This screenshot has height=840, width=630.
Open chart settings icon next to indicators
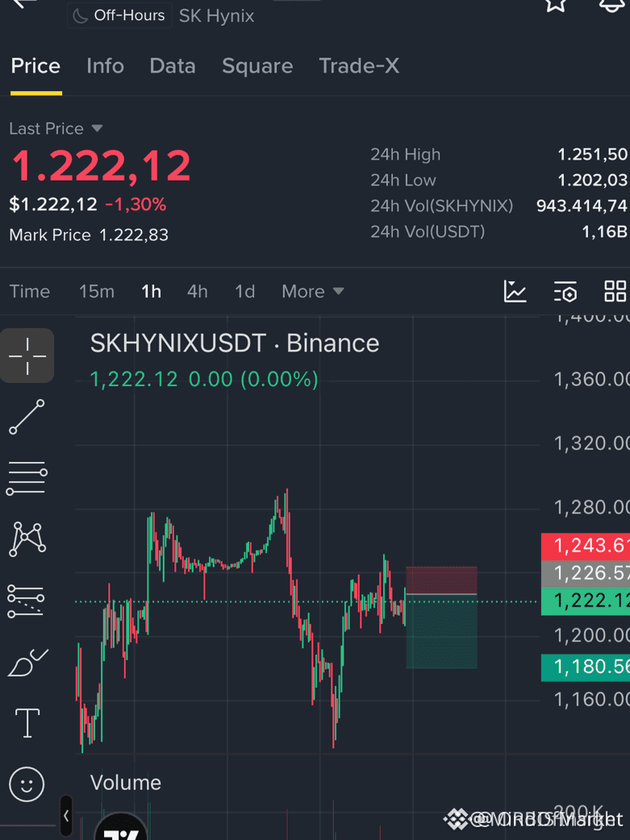pos(565,292)
